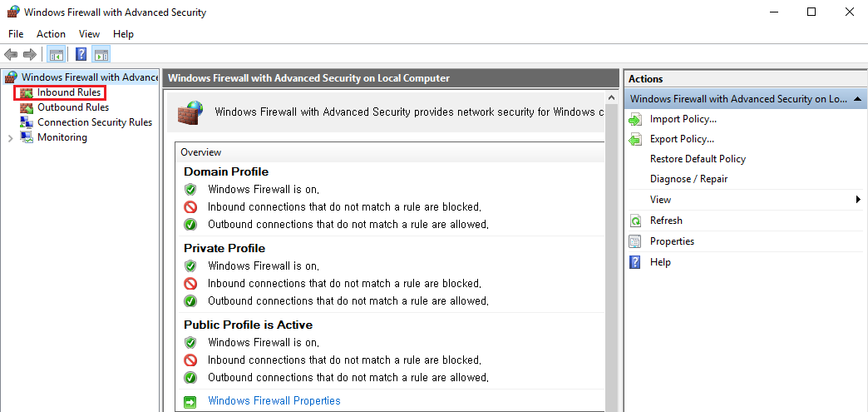Image resolution: width=868 pixels, height=412 pixels.
Task: Click Restore Default Policy action
Action: pyautogui.click(x=698, y=159)
